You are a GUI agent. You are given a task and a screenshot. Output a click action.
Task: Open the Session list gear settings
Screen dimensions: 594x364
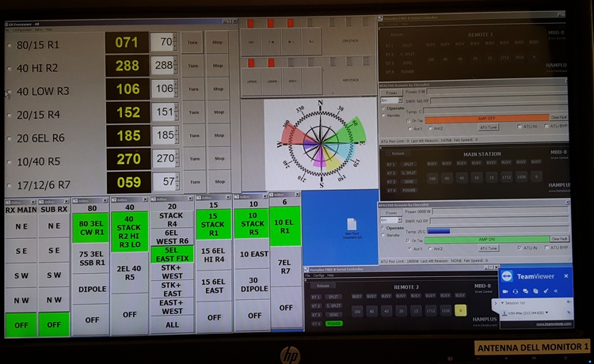tap(568, 302)
